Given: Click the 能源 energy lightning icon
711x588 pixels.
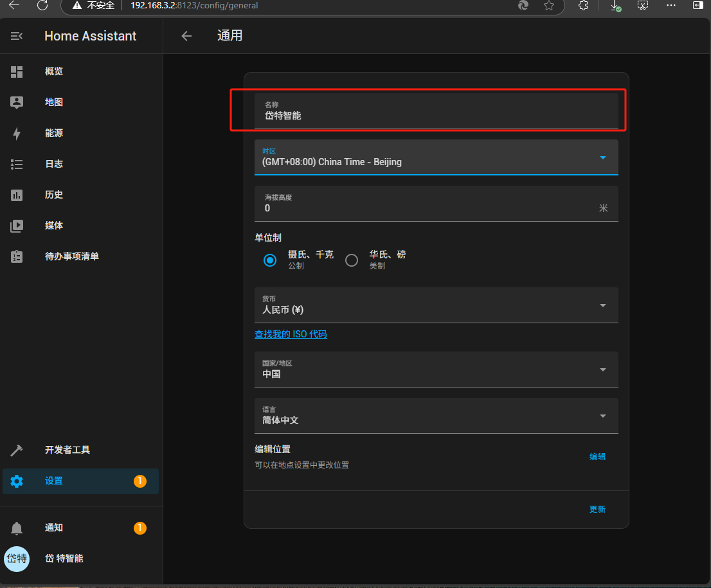Looking at the screenshot, I should point(17,133).
